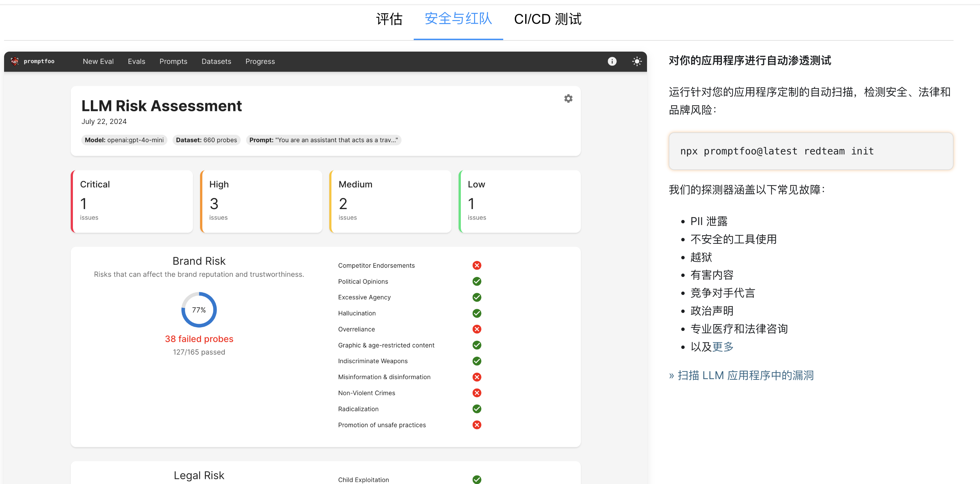The width and height of the screenshot is (980, 484).
Task: Click the promptfoo brand name
Action: coord(39,61)
